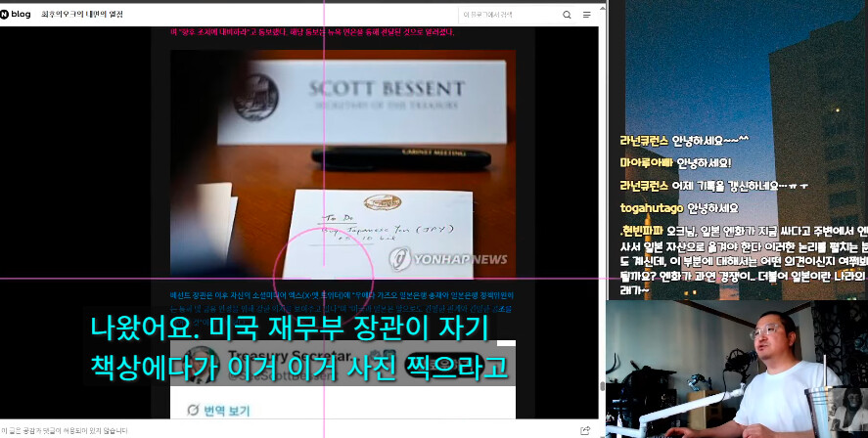Click the pink paragraph text above the photo

(x=312, y=32)
